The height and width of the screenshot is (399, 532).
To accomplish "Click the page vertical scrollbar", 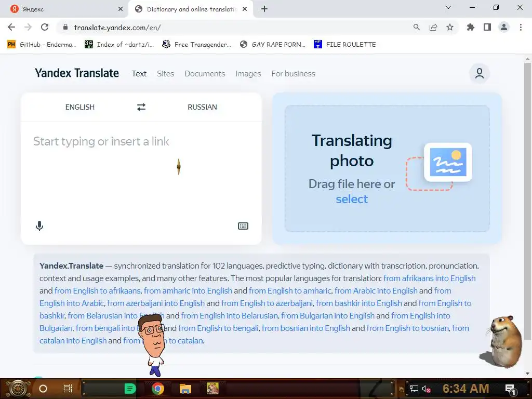I will click(527, 200).
